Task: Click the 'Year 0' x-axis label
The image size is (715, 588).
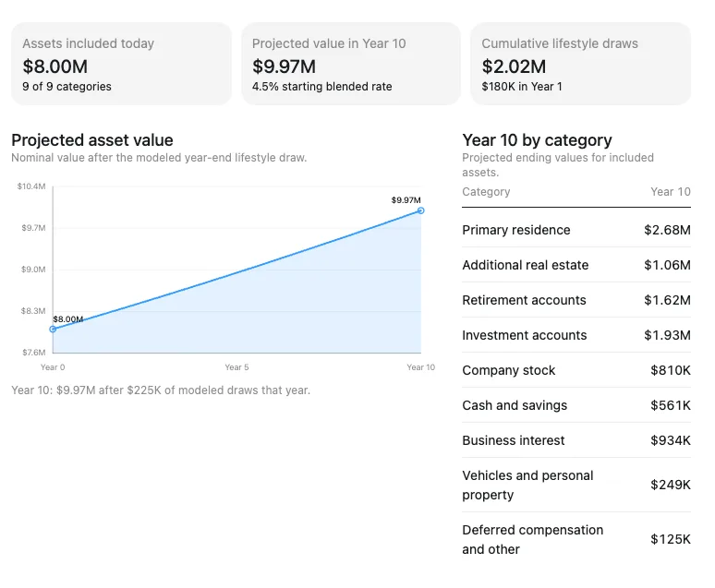Action: click(x=53, y=367)
